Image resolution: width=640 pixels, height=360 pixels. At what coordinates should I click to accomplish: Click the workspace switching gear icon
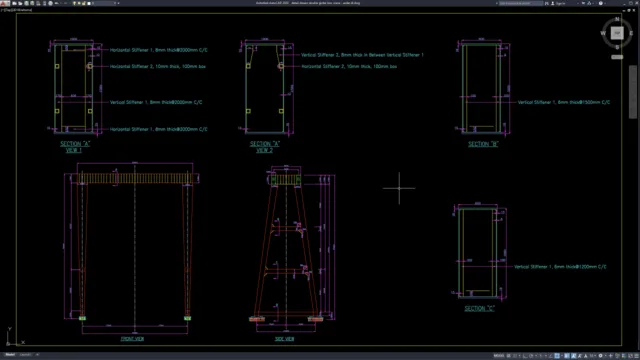[x=600, y=356]
